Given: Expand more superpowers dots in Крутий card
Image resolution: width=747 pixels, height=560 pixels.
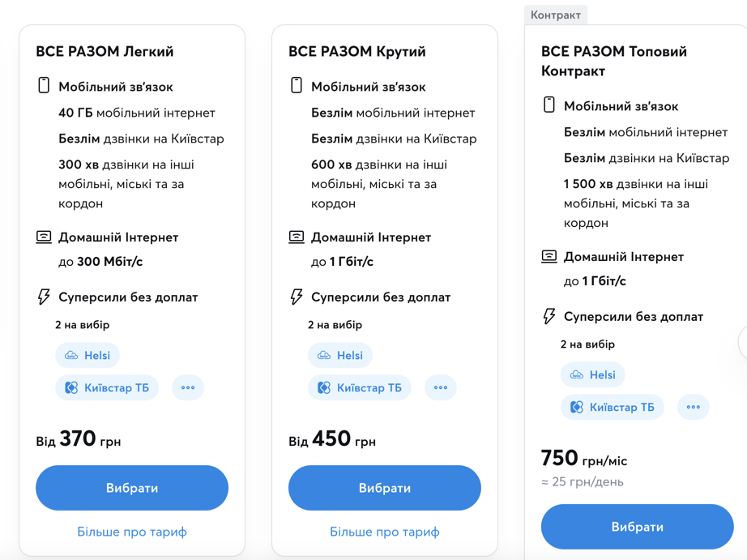Looking at the screenshot, I should coord(441,387).
